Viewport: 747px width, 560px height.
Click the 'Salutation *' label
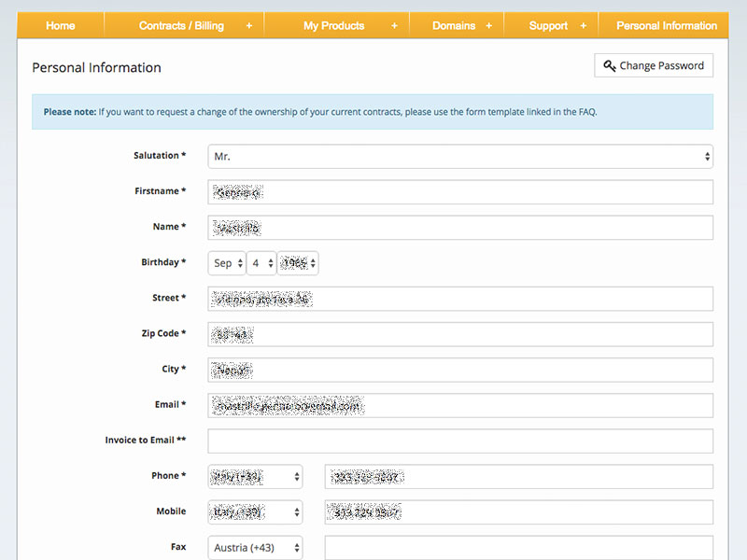160,156
